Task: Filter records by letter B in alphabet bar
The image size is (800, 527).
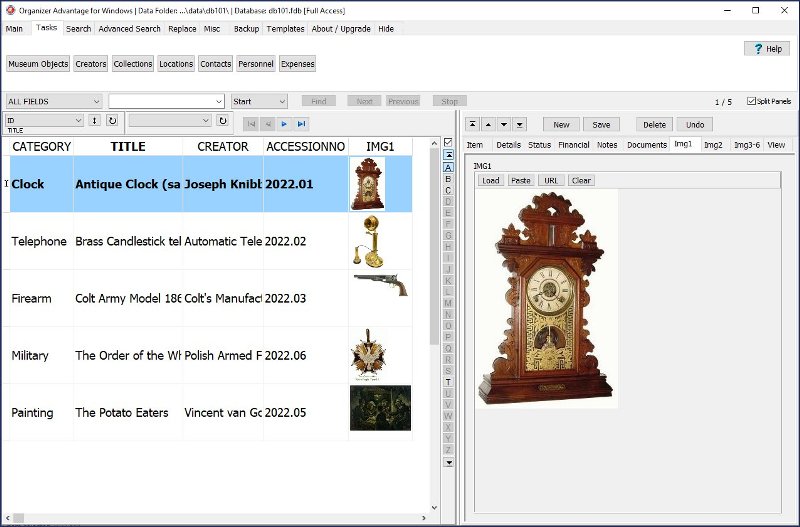Action: point(448,179)
